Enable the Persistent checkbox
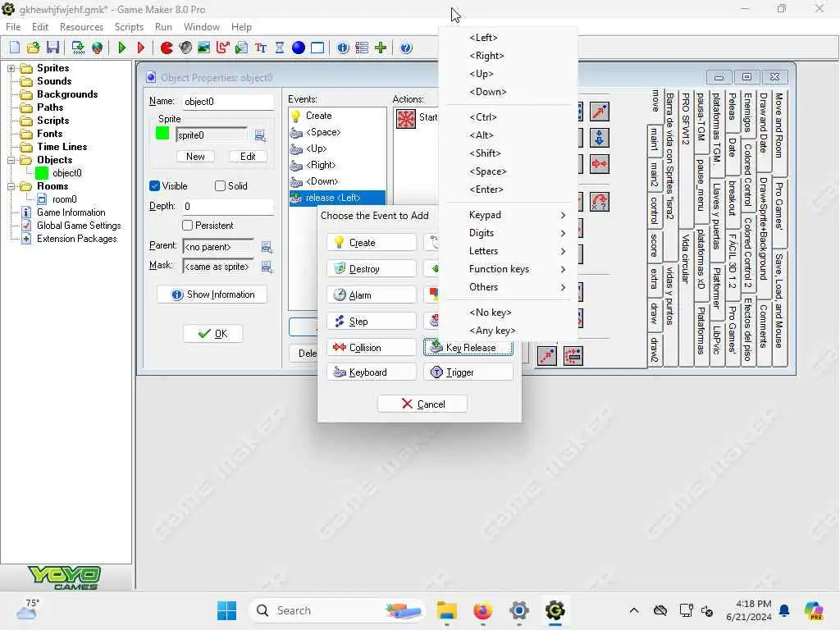 [x=188, y=226]
